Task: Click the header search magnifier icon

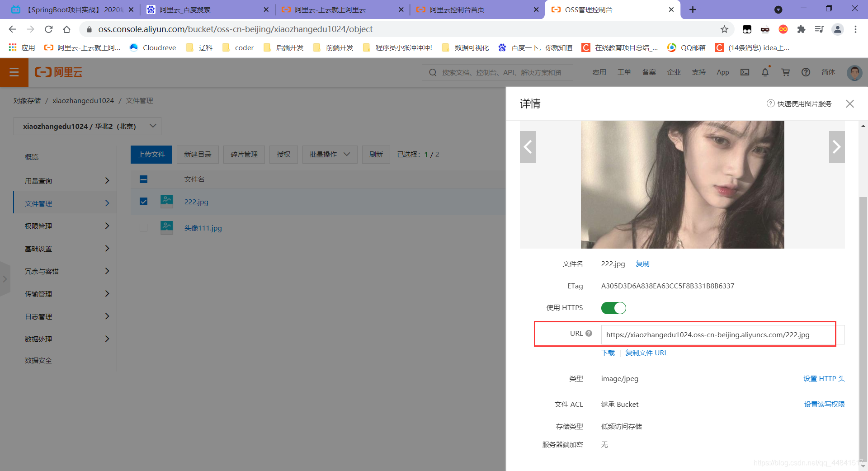Action: [433, 72]
